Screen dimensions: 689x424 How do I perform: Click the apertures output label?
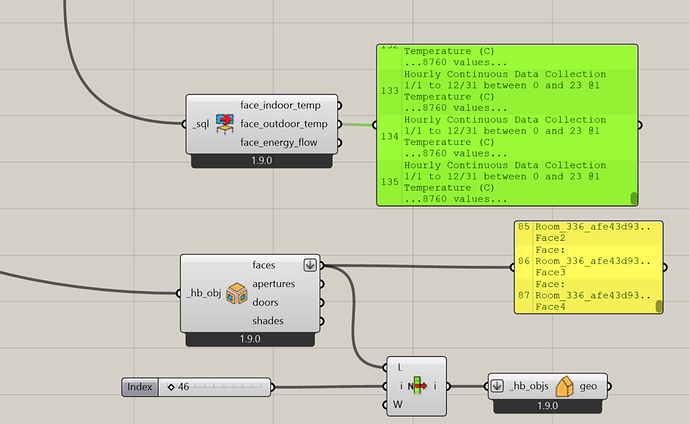point(281,284)
